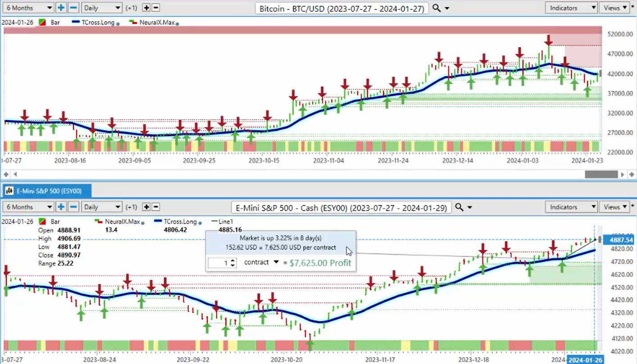Click the (+1) forecast label on Bitcoin chart
The width and height of the screenshot is (637, 364).
[x=131, y=8]
